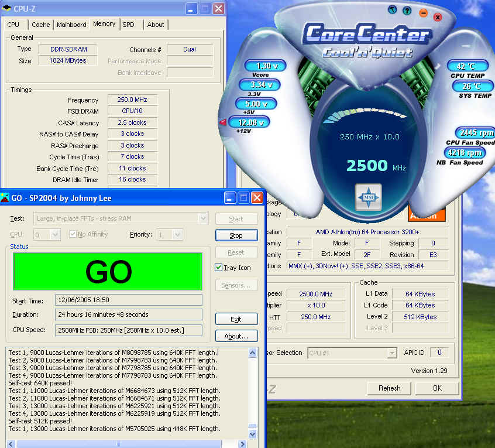Click the MSI logo button in CoreCenter
The image size is (495, 448).
click(x=369, y=197)
